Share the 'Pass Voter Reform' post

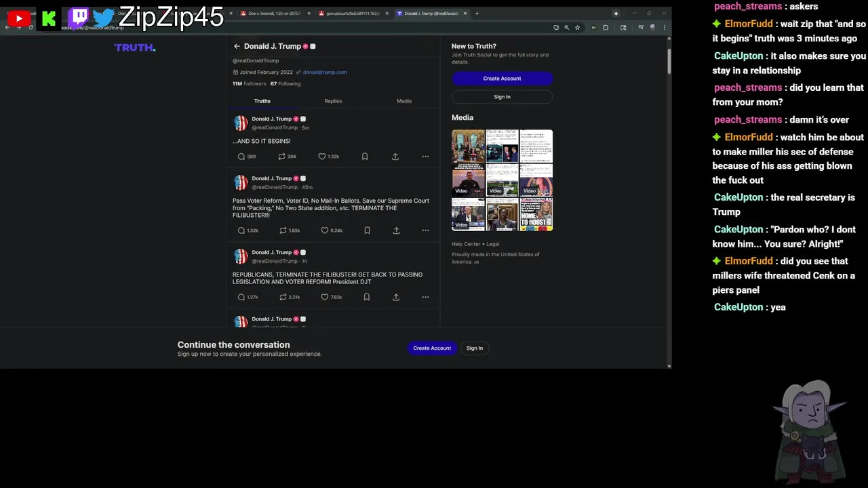[x=396, y=230]
